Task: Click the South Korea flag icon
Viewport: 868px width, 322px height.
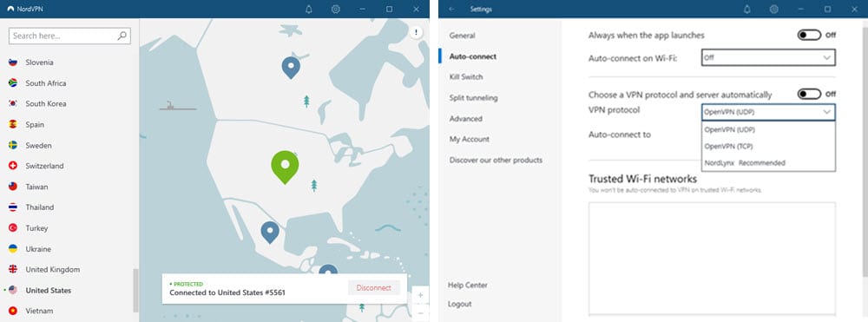Action: (x=13, y=103)
